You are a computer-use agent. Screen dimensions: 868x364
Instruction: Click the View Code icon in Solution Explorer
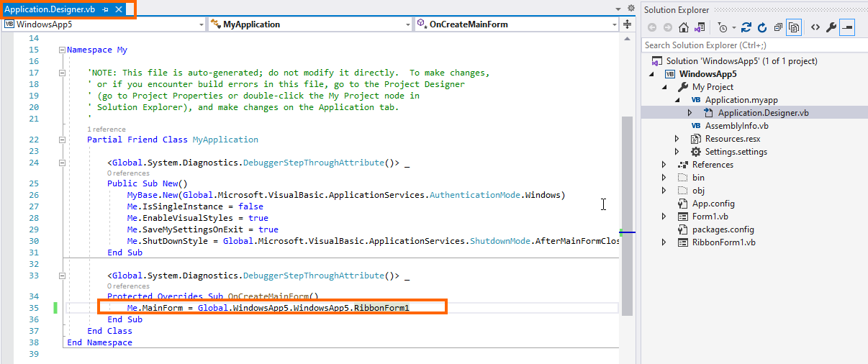point(815,27)
